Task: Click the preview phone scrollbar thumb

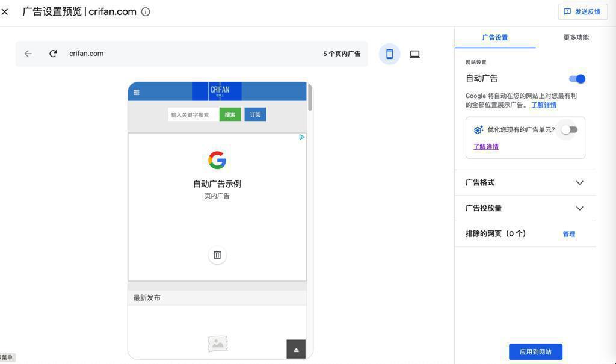Action: (x=310, y=97)
